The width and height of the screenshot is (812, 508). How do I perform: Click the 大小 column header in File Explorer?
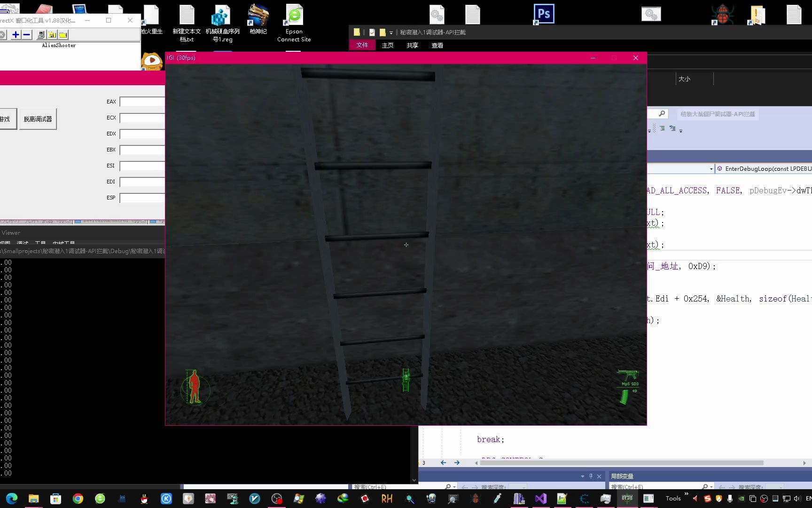point(684,79)
